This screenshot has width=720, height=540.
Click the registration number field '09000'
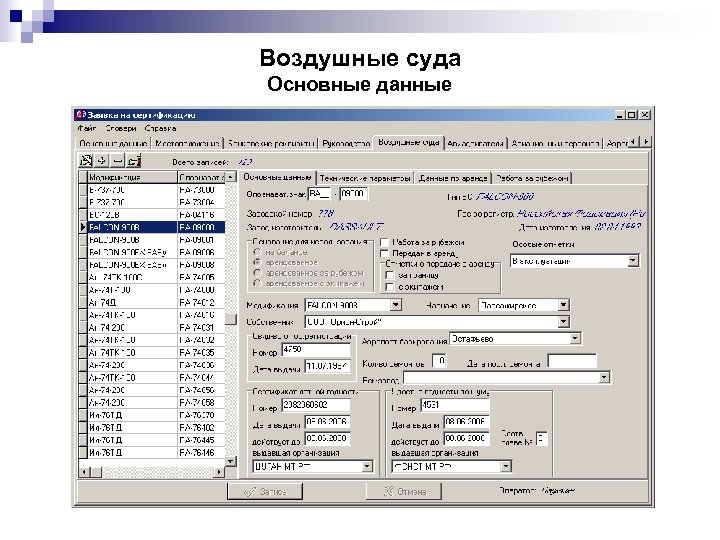tap(354, 193)
